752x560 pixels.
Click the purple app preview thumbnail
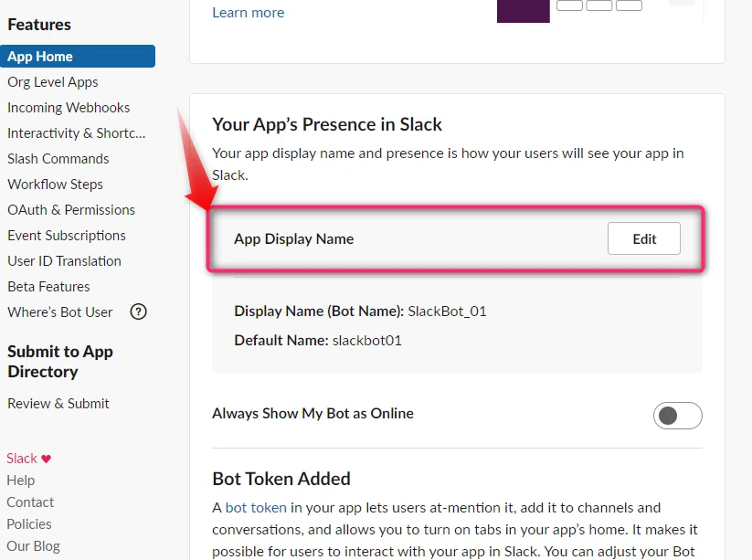pos(524,11)
